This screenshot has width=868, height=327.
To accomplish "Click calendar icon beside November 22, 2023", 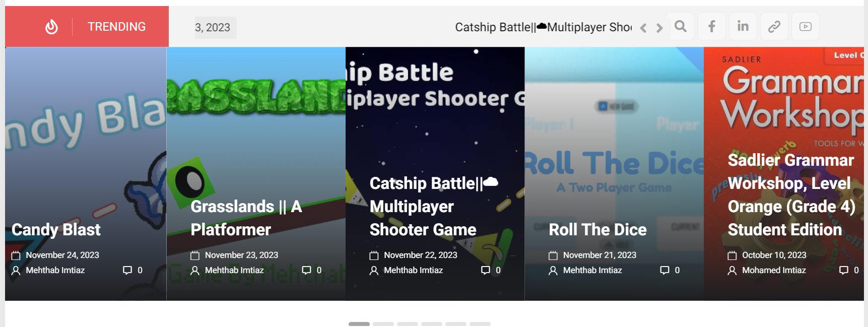I will pyautogui.click(x=374, y=255).
